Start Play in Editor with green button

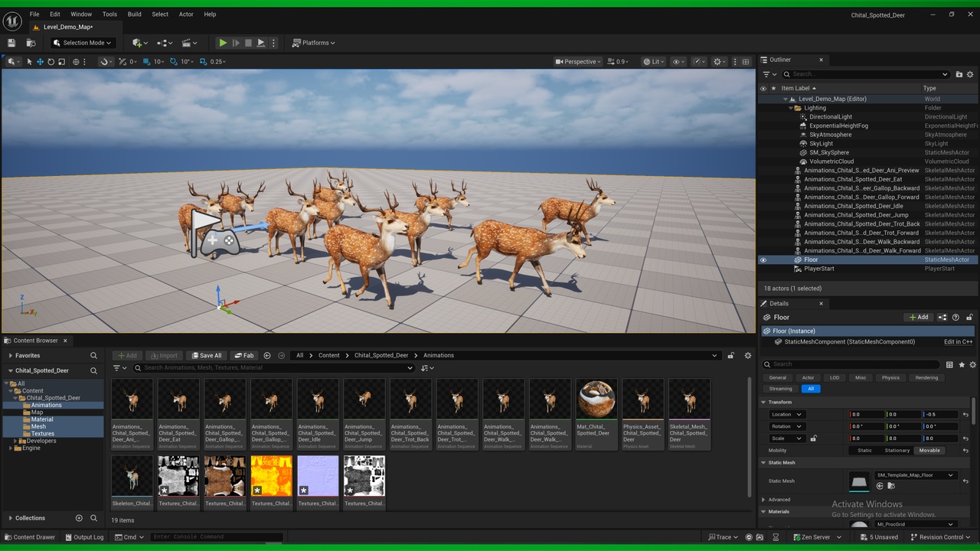[x=223, y=43]
